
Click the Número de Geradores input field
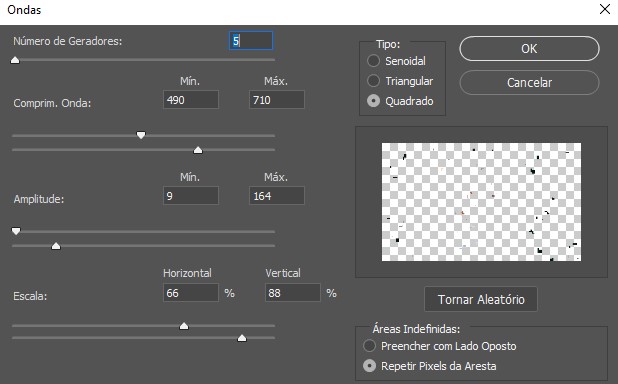251,41
